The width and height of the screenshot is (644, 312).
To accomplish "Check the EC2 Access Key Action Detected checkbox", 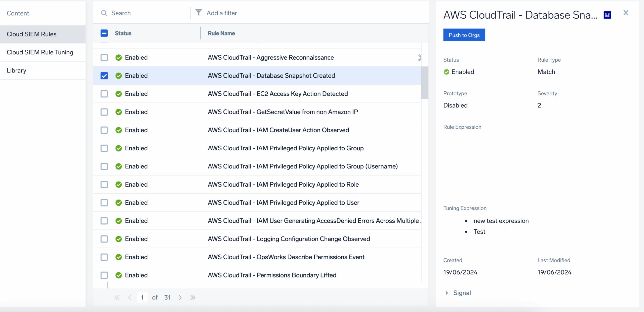I will coord(104,94).
